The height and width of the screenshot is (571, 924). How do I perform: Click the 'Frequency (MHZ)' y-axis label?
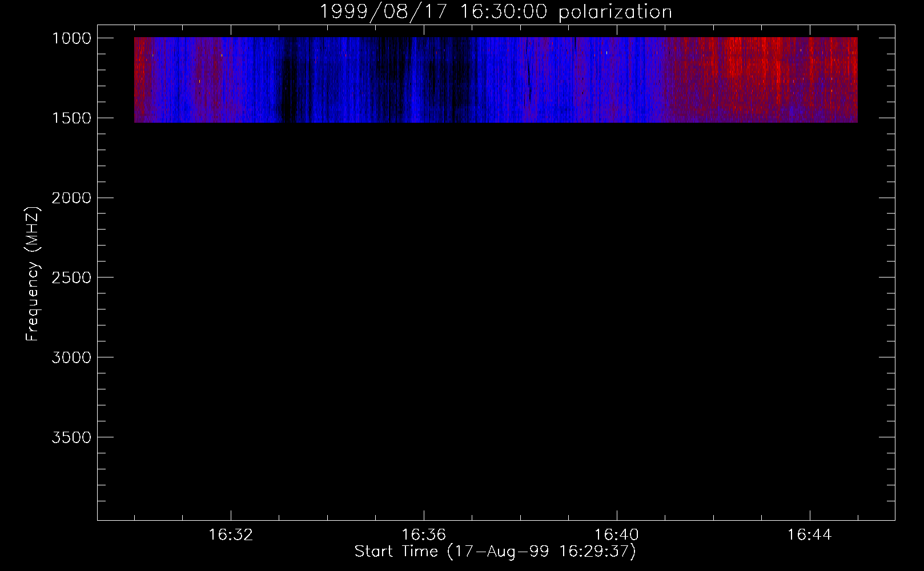pos(33,274)
